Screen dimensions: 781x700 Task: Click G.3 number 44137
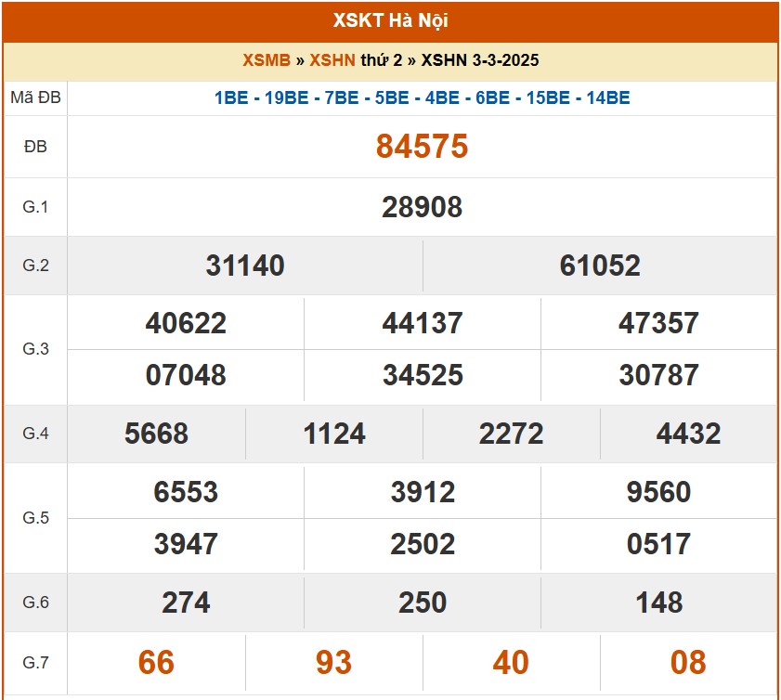click(423, 323)
